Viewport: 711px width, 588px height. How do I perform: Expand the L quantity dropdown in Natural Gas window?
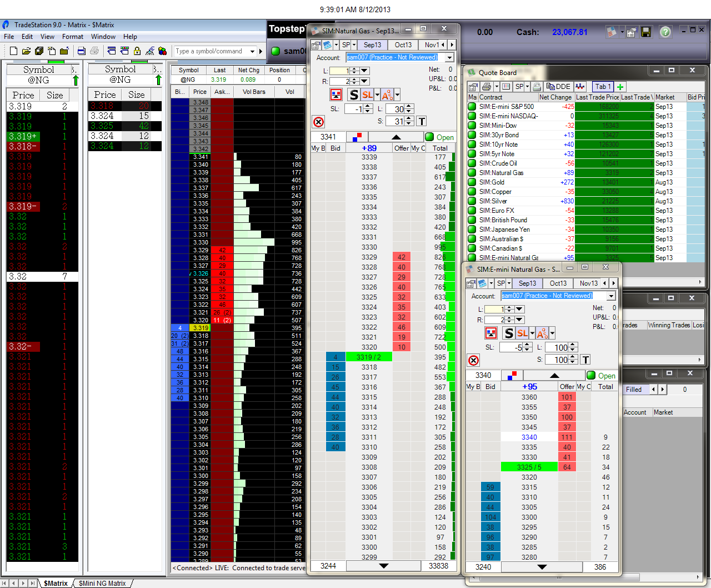point(364,71)
